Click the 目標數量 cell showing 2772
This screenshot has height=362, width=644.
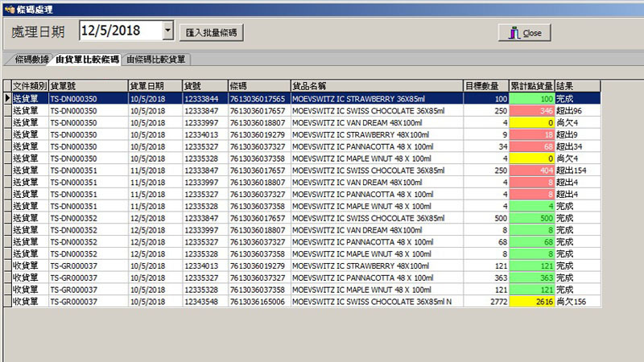pyautogui.click(x=486, y=302)
